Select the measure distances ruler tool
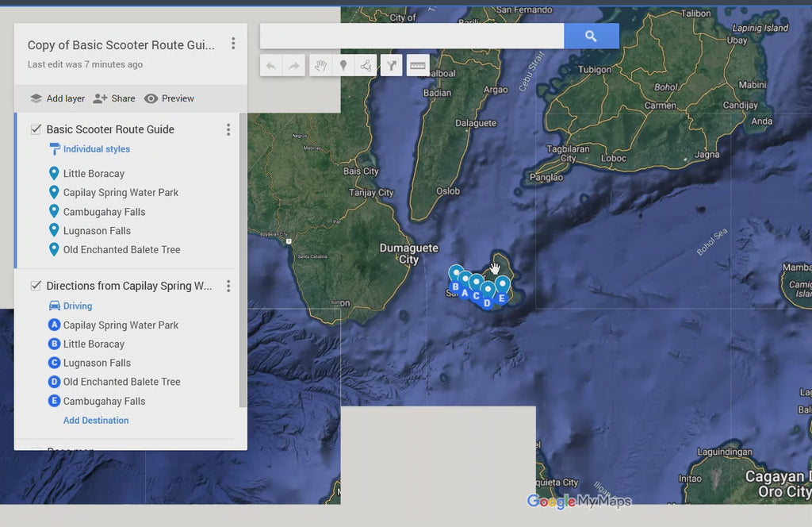Viewport: 812px width, 527px height. [x=418, y=66]
